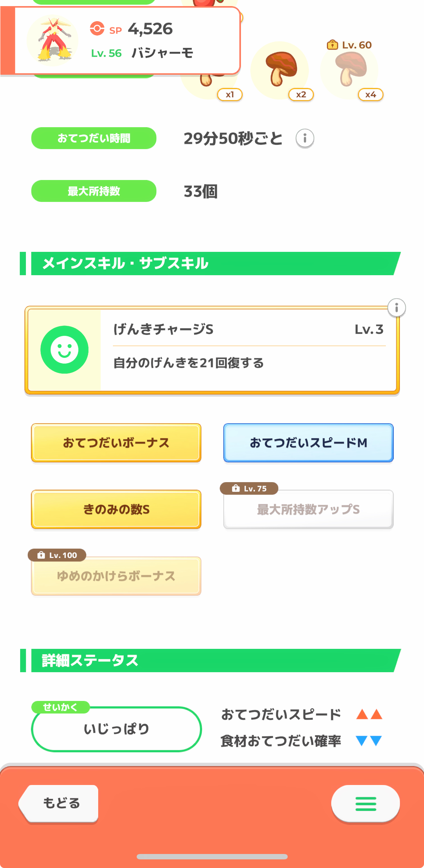Screen dimensions: 424x868
Task: Tap the いじっぱり nature pill
Action: pos(116,729)
